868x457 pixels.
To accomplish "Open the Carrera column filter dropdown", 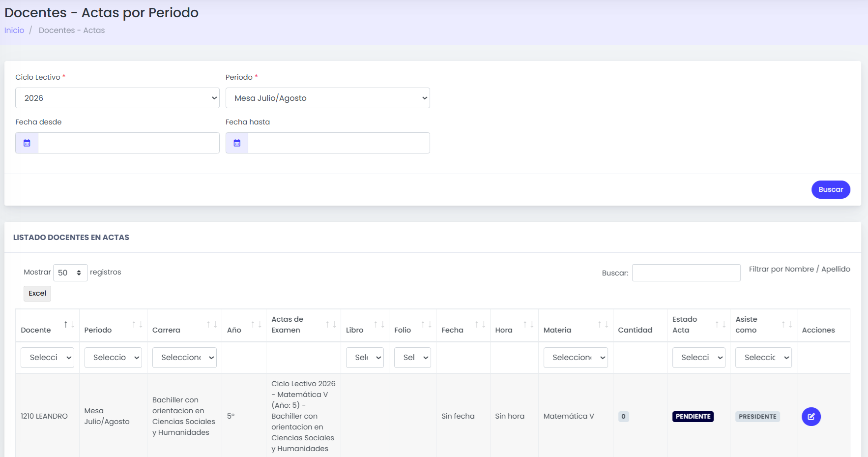I will [x=184, y=358].
